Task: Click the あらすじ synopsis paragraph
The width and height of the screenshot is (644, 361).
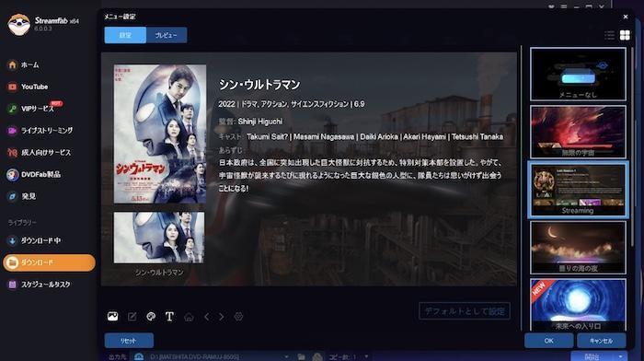Action: (361, 175)
